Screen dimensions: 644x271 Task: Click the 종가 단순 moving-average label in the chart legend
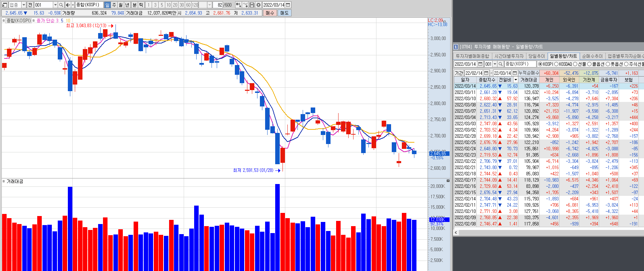click(46, 21)
